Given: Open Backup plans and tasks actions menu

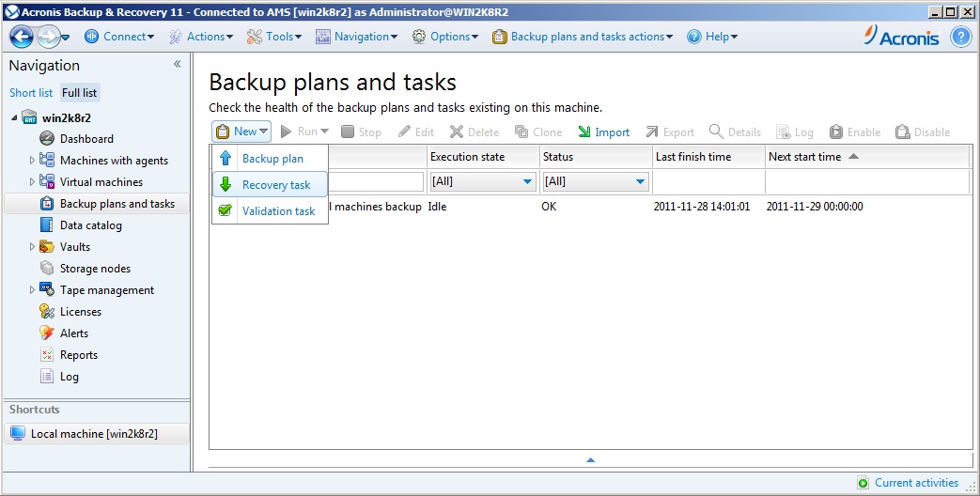Looking at the screenshot, I should point(583,37).
